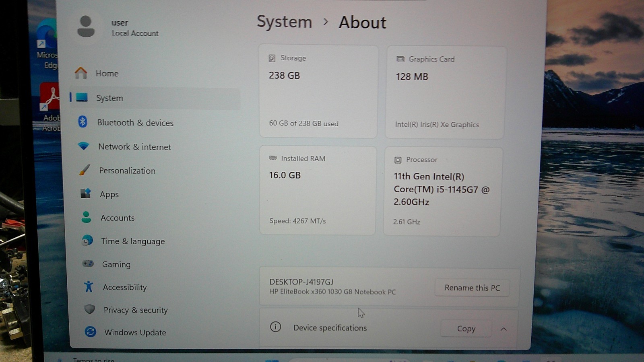This screenshot has height=362, width=644.
Task: Click the HP EliteBook x360 model text
Action: click(x=332, y=292)
